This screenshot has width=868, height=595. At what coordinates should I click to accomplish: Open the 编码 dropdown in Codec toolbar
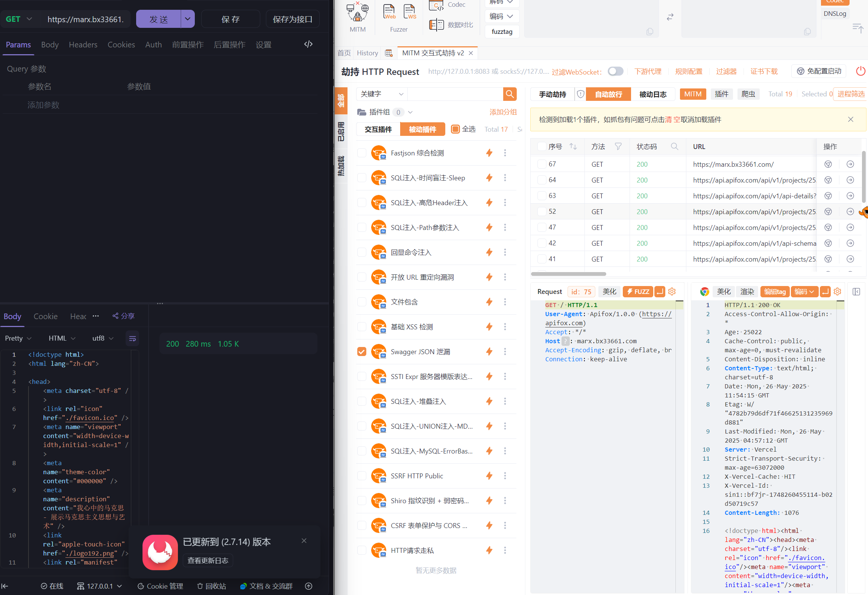(x=502, y=16)
